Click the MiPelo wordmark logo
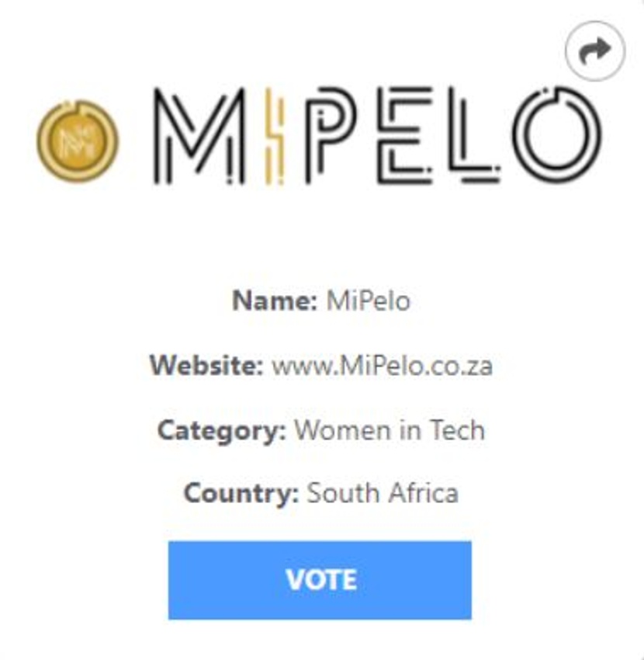The width and height of the screenshot is (644, 660). click(x=377, y=136)
